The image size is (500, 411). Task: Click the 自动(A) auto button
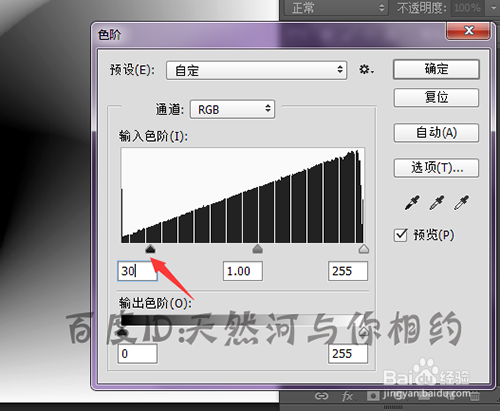[x=436, y=133]
